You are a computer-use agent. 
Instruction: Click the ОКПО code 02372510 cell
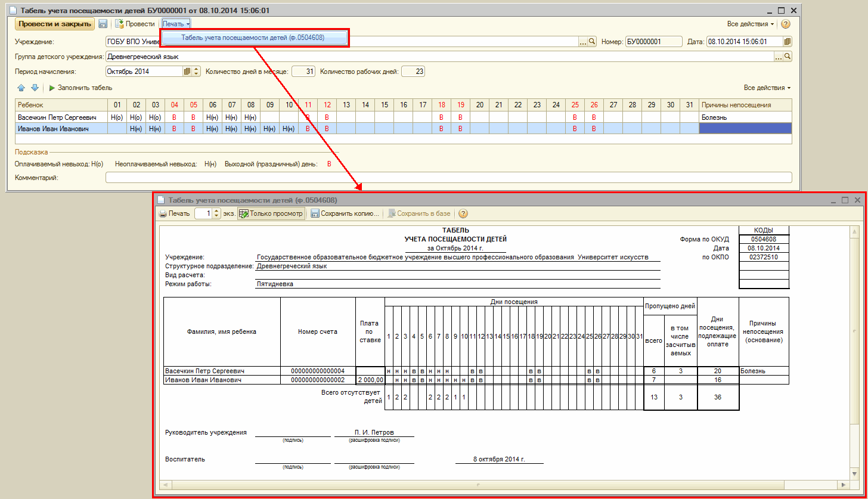pyautogui.click(x=764, y=257)
